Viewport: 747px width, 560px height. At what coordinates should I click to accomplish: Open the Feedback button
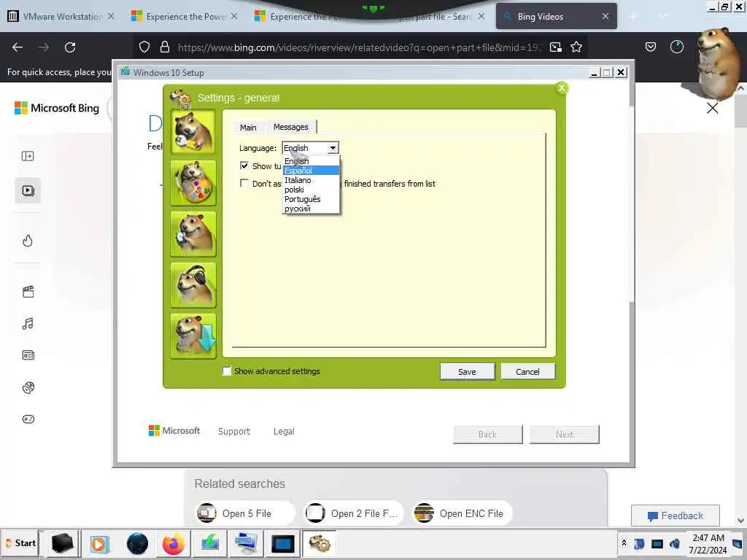click(x=675, y=516)
